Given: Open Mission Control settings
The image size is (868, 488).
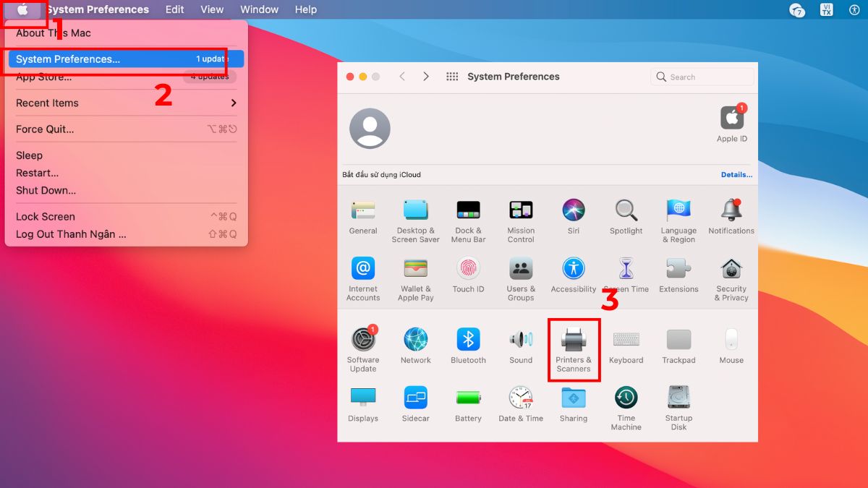Looking at the screenshot, I should [x=521, y=221].
